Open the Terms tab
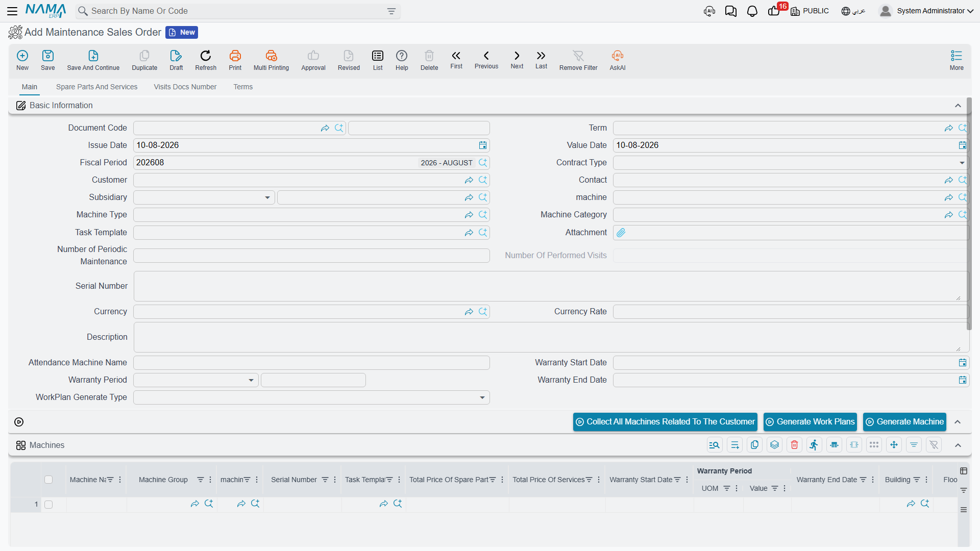Viewport: 980px width, 551px height. pos(243,87)
